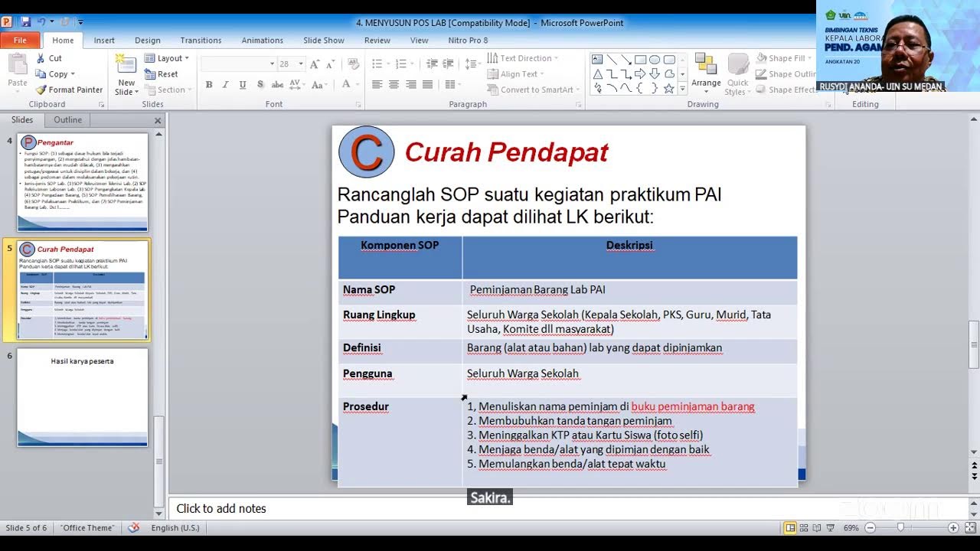Click the Format Painter brush
980x551 pixels.
(41, 90)
